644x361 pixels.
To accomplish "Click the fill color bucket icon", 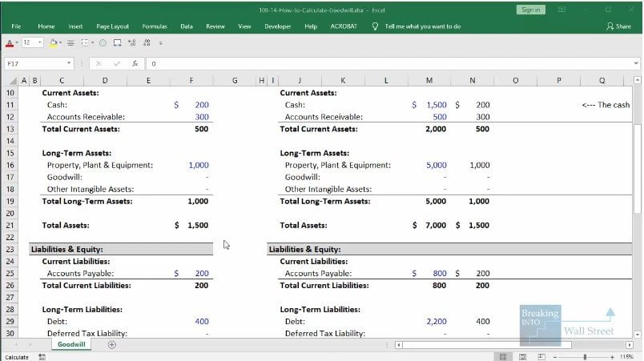I will (x=53, y=42).
